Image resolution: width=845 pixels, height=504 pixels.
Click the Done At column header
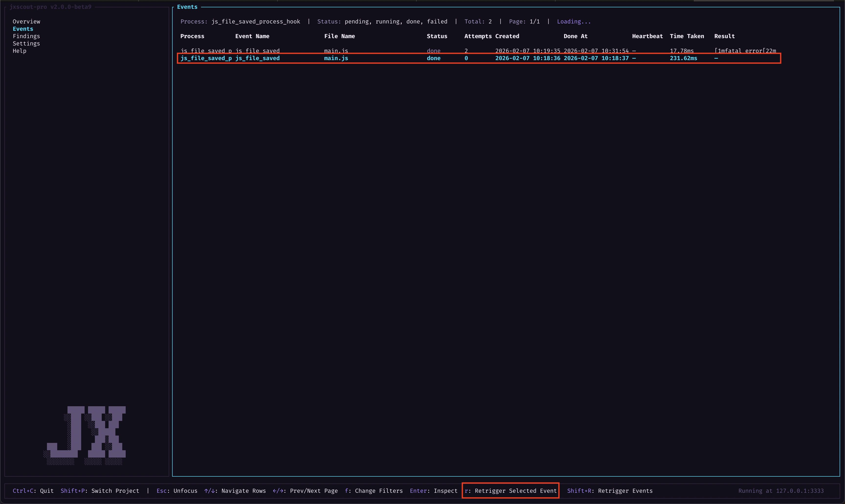[x=575, y=36]
